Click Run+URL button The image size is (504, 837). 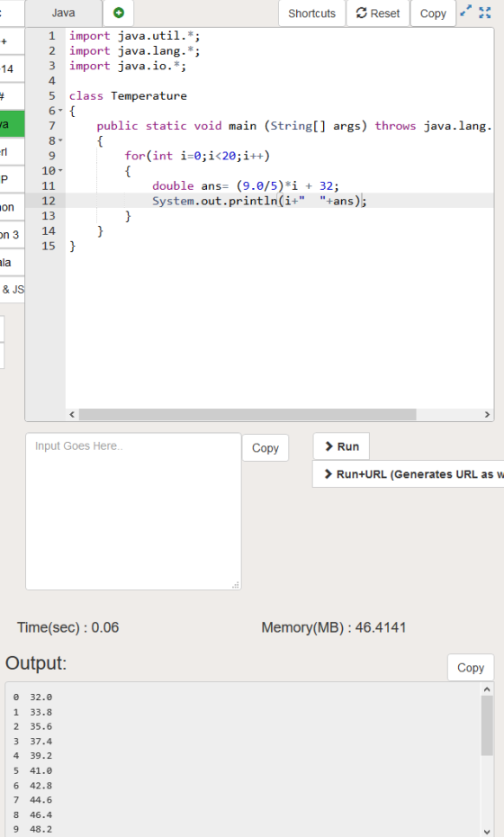409,474
